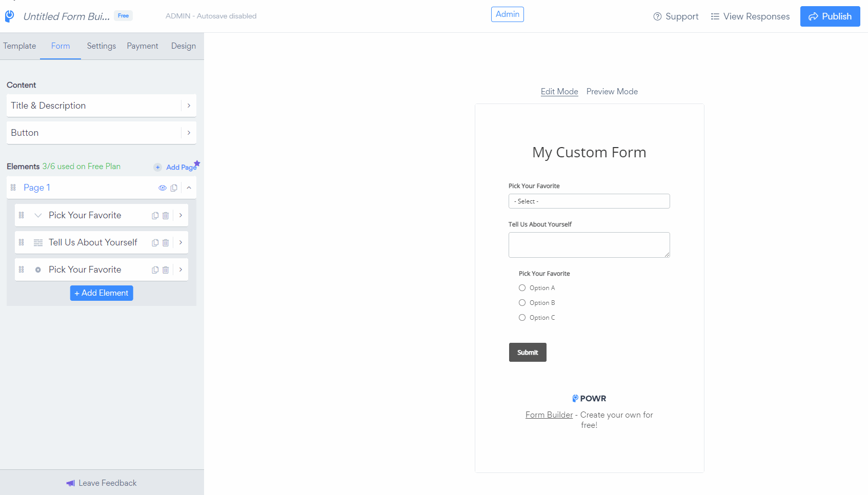Viewport: 868px width, 495px height.
Task: Click the Add Element button
Action: tap(102, 293)
